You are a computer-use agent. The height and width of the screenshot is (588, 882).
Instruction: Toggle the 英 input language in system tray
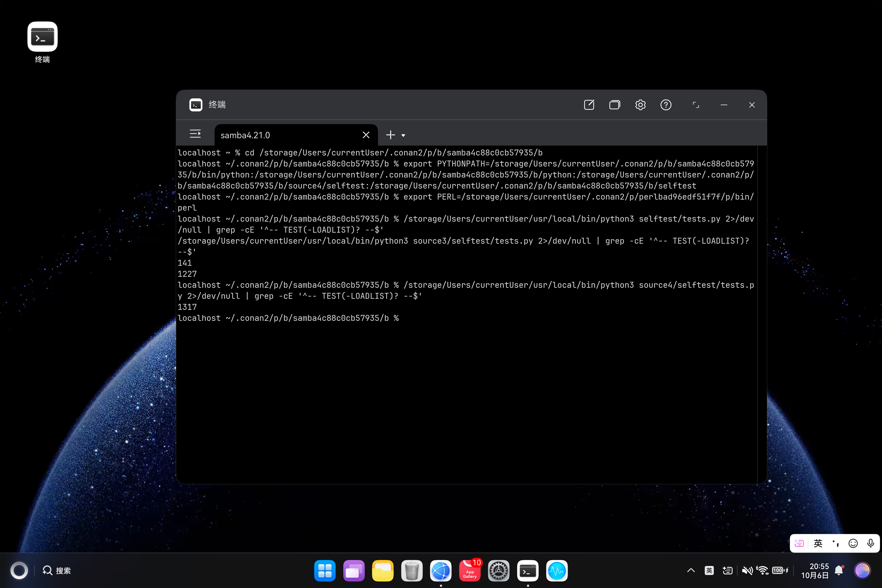point(709,571)
